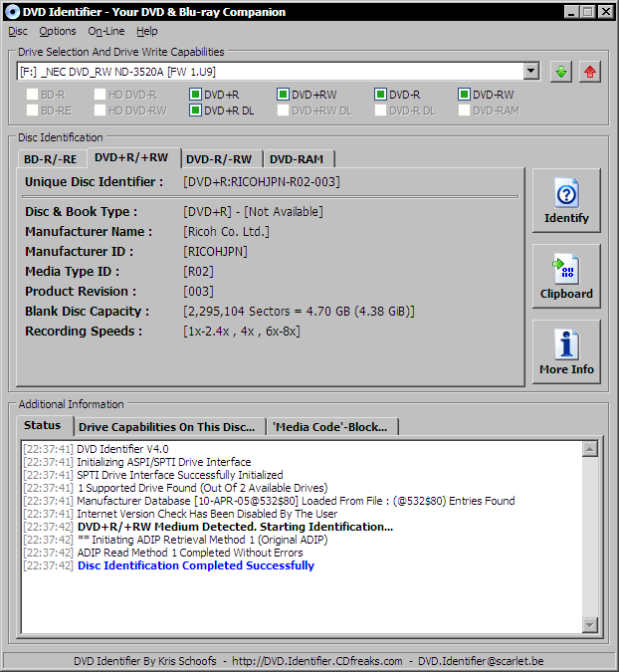
Task: Click the green down arrow drive button
Action: (x=560, y=72)
